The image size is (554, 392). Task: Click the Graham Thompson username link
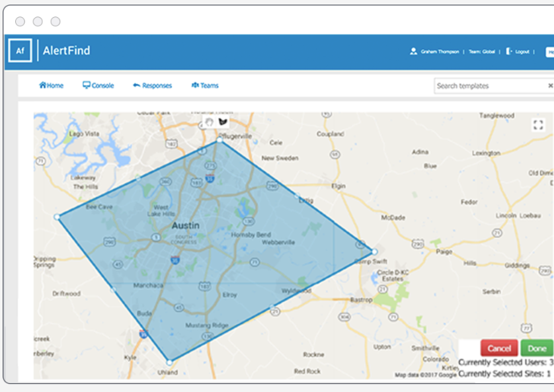(440, 51)
